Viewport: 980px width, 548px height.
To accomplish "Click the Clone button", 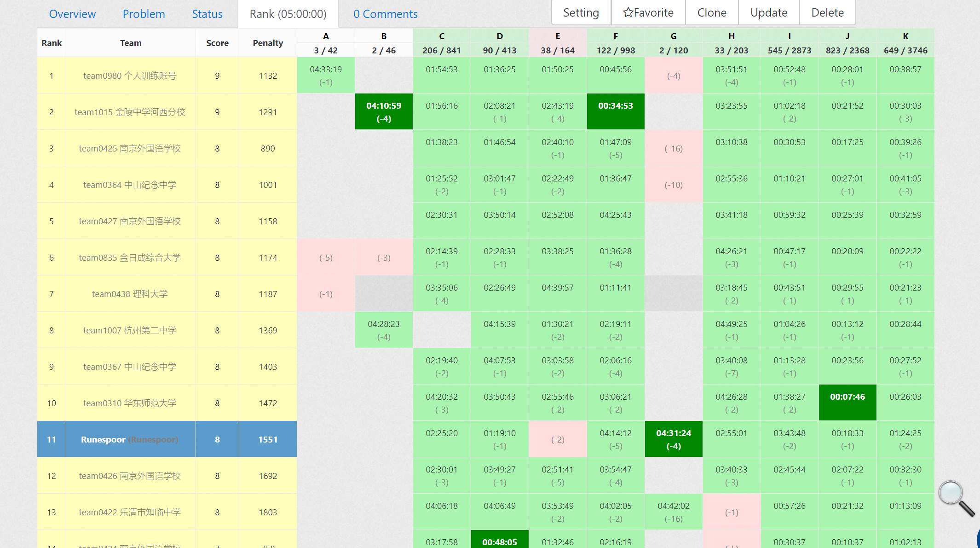I will (711, 13).
